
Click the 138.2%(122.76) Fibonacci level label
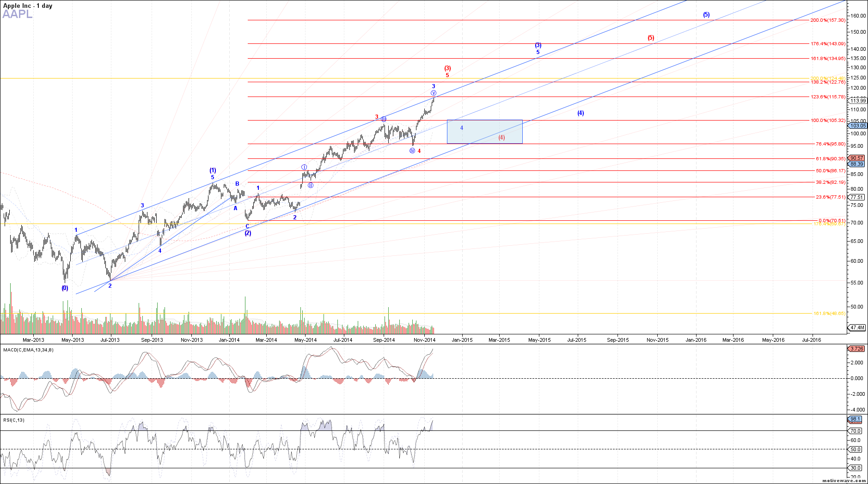click(x=828, y=82)
